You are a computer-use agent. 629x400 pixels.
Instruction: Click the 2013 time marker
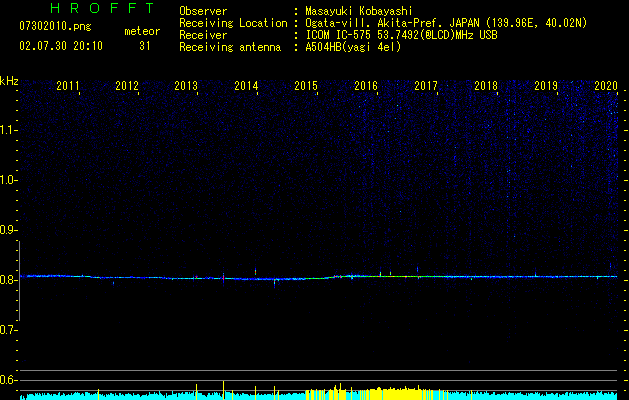click(x=186, y=85)
